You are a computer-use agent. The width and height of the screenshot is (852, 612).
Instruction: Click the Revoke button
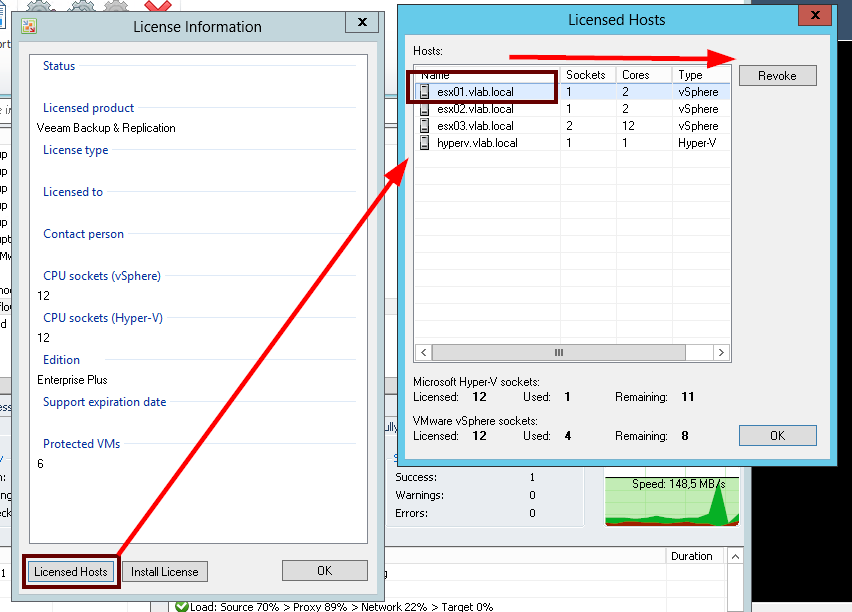[x=777, y=75]
